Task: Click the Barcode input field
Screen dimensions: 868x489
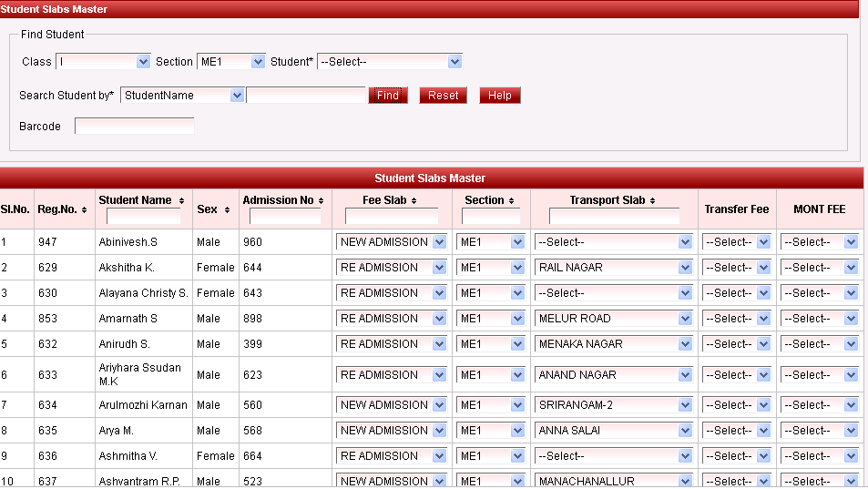Action: click(135, 127)
